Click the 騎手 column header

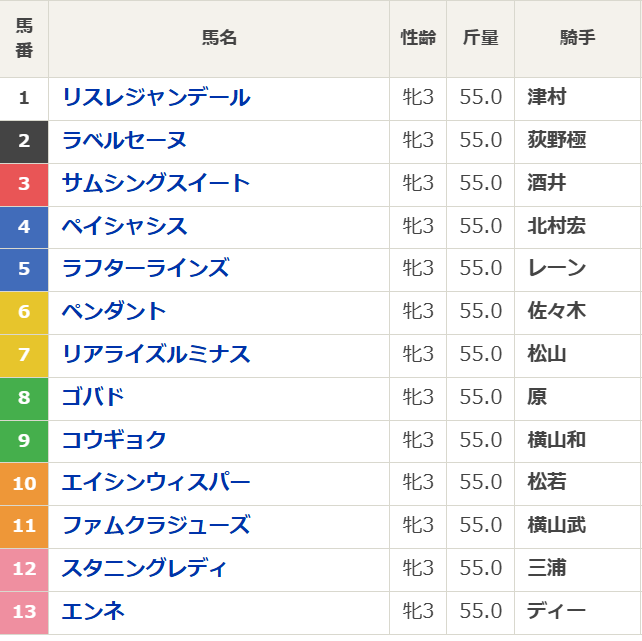(577, 38)
